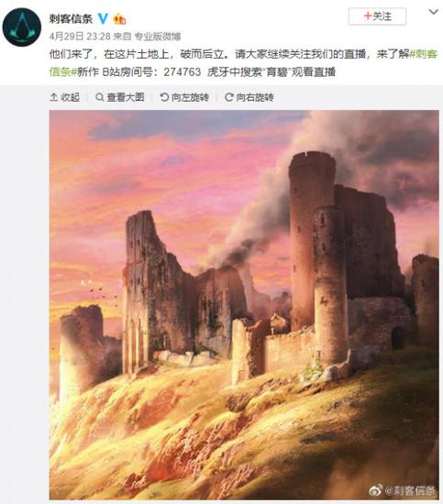
Task: Follow the account with +关注 button
Action: pyautogui.click(x=377, y=16)
